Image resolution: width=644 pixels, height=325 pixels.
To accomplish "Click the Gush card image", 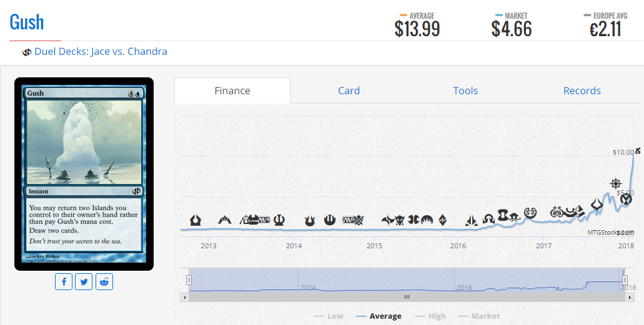I will pyautogui.click(x=84, y=174).
